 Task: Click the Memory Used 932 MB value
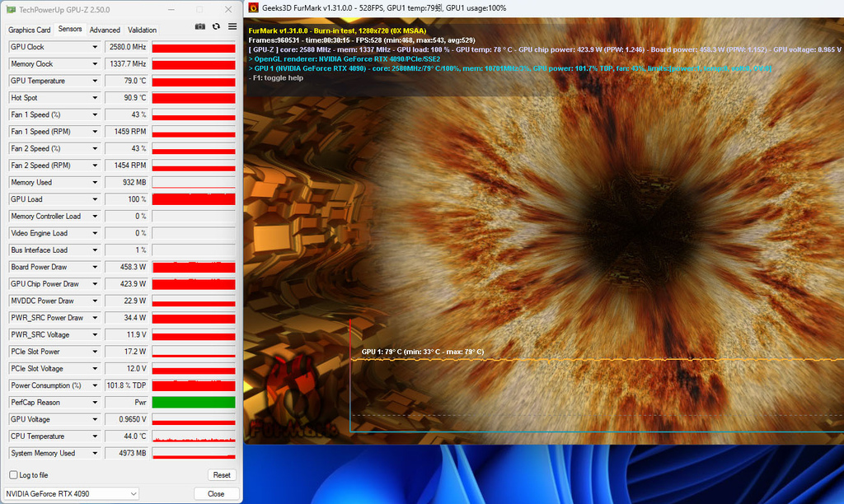tap(126, 182)
